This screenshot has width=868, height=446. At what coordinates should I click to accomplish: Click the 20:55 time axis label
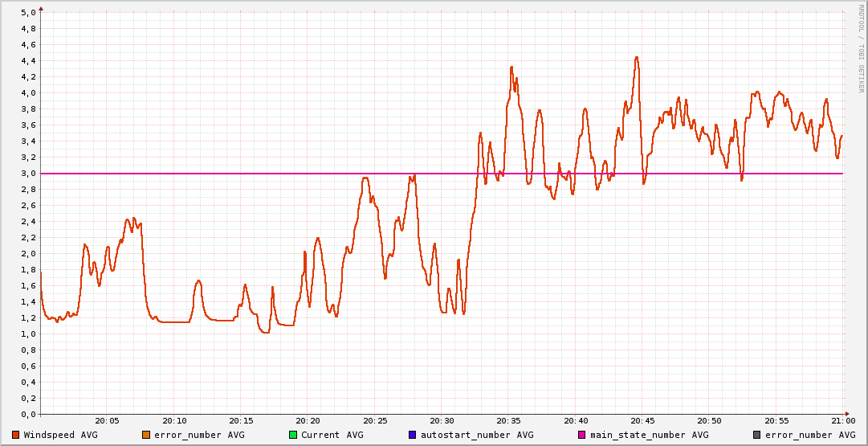[776, 421]
